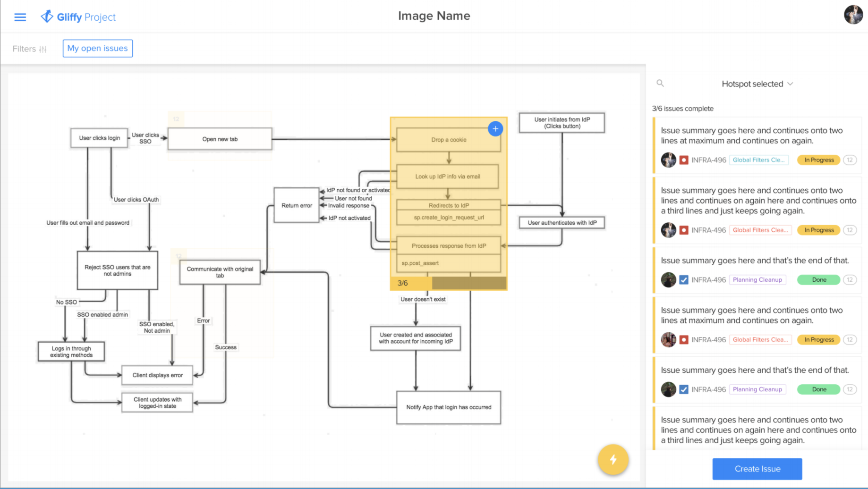The width and height of the screenshot is (868, 489).
Task: Click assignee avatar on fifth issue
Action: [x=668, y=389]
